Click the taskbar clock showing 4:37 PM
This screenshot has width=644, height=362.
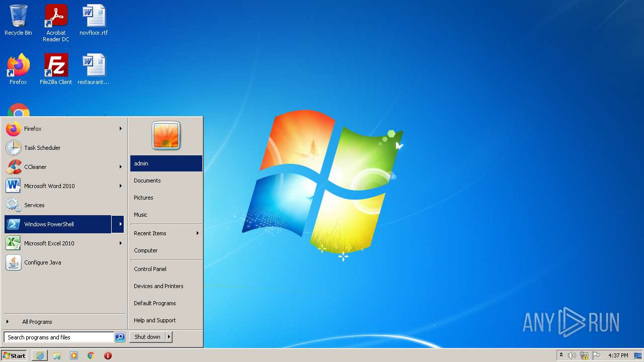point(618,355)
